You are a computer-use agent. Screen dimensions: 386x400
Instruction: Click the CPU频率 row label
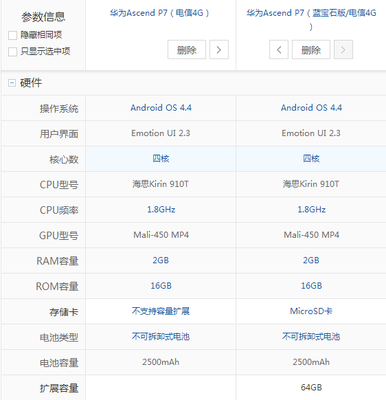click(59, 210)
